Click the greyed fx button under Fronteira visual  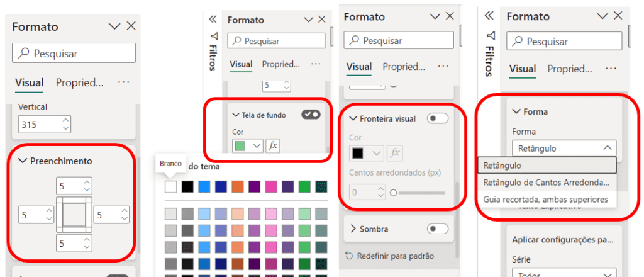pyautogui.click(x=395, y=153)
